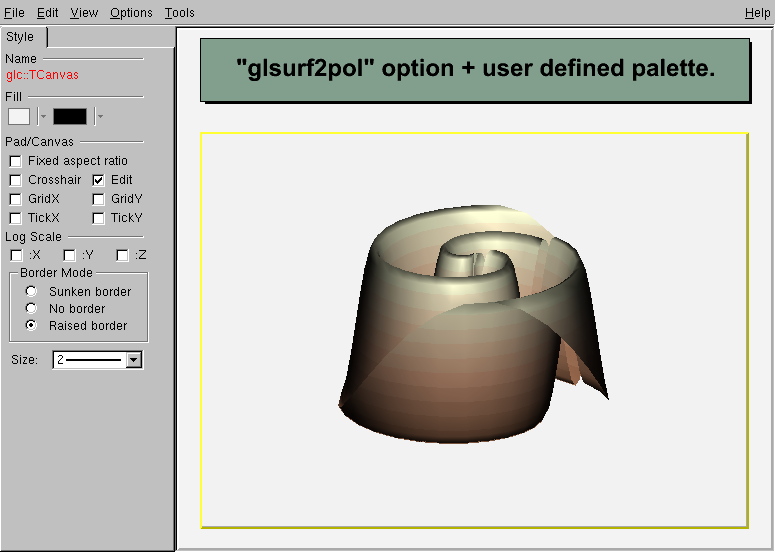
Task: Enable the GridX checkbox
Action: 16,199
